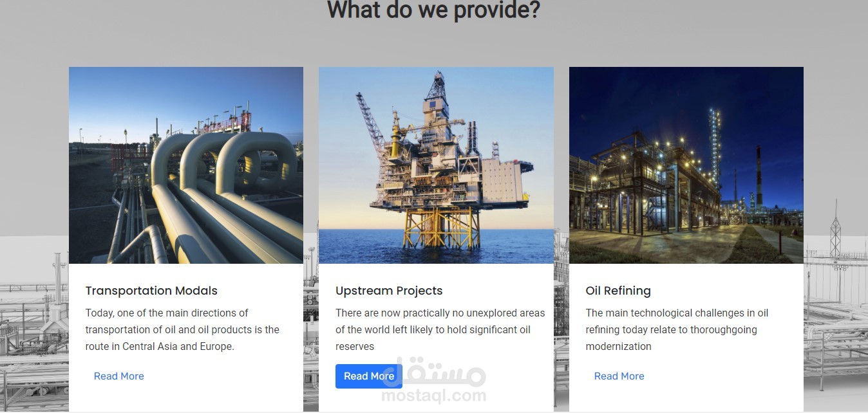
Task: Click the mostaql.com watermark text
Action: click(434, 396)
